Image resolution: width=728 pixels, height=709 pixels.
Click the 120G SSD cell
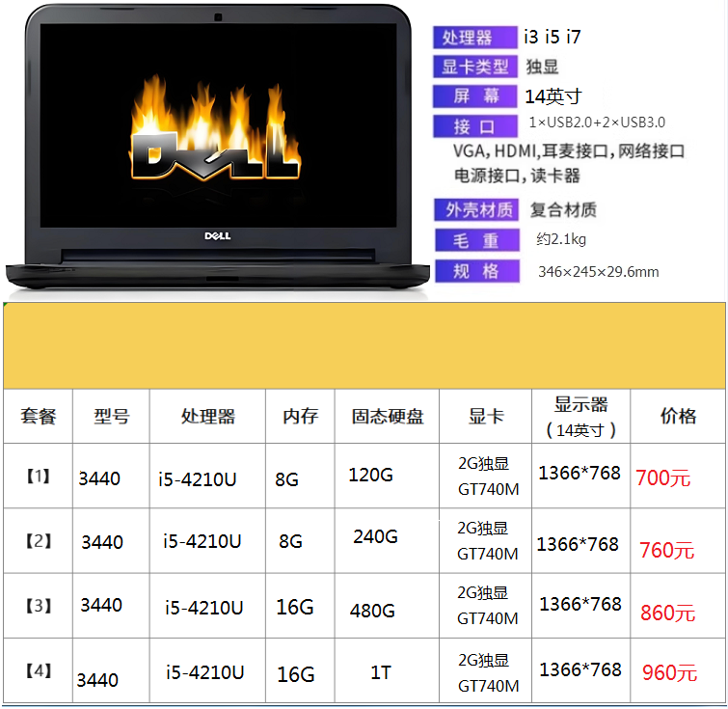coord(370,475)
